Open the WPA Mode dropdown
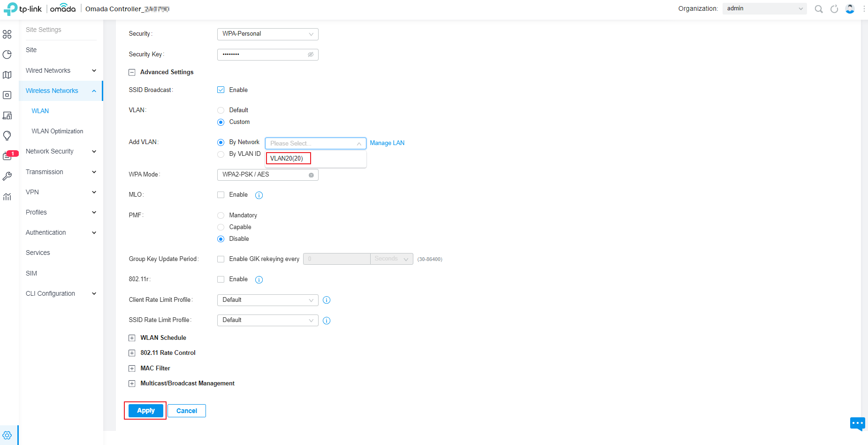The height and width of the screenshot is (445, 868). 268,175
